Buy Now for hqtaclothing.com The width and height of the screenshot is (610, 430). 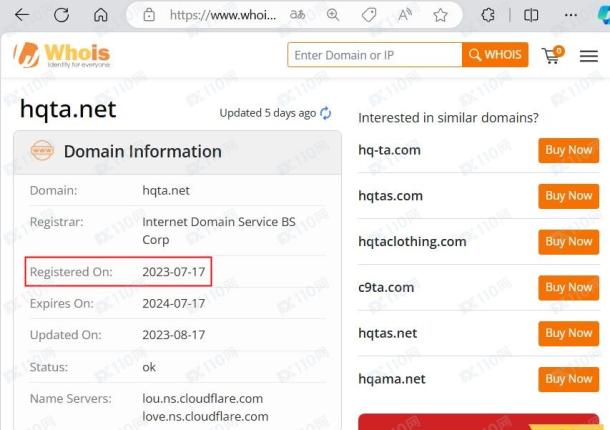click(x=568, y=242)
